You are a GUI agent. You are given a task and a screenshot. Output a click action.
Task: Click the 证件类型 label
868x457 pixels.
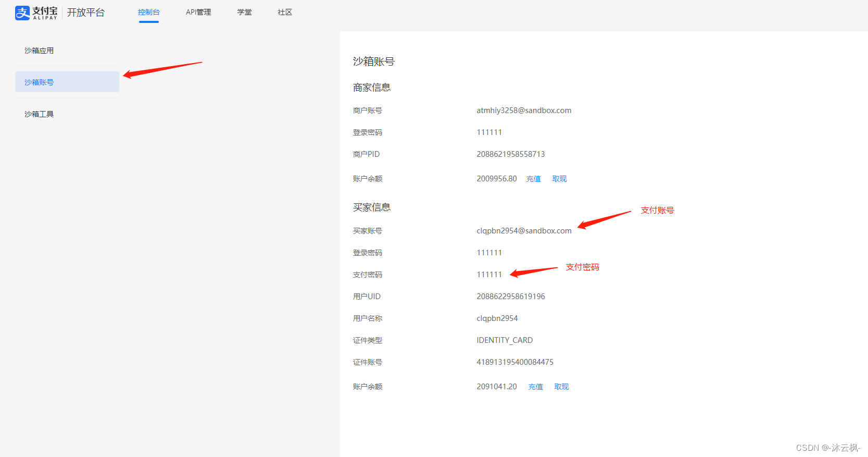[x=368, y=340]
